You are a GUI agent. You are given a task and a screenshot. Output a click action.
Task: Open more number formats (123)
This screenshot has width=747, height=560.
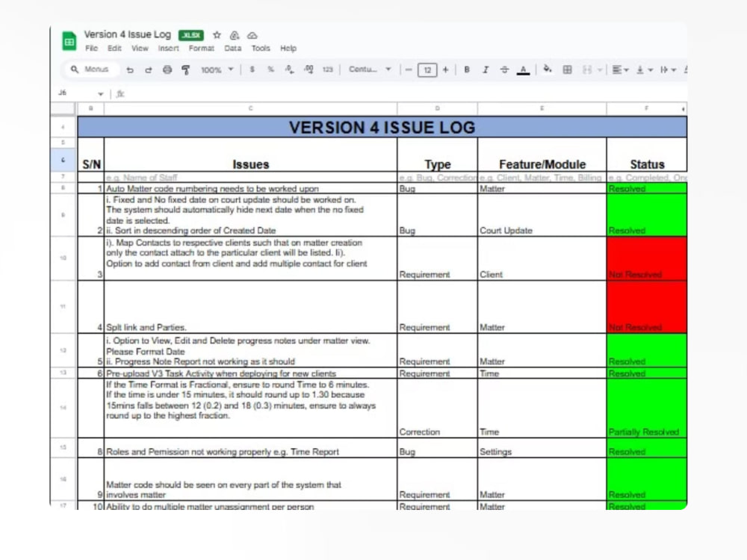click(x=327, y=69)
